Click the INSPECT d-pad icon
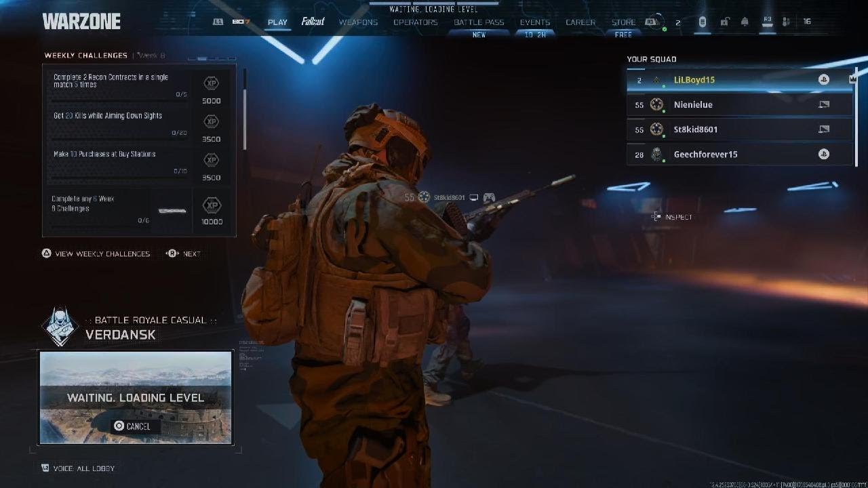This screenshot has height=488, width=868. (x=656, y=216)
